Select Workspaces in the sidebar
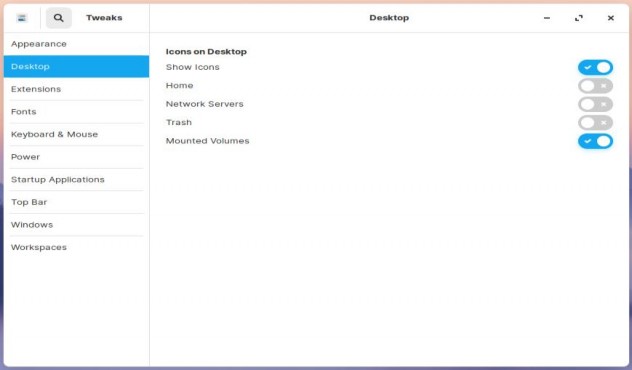This screenshot has width=632, height=370. tap(77, 247)
